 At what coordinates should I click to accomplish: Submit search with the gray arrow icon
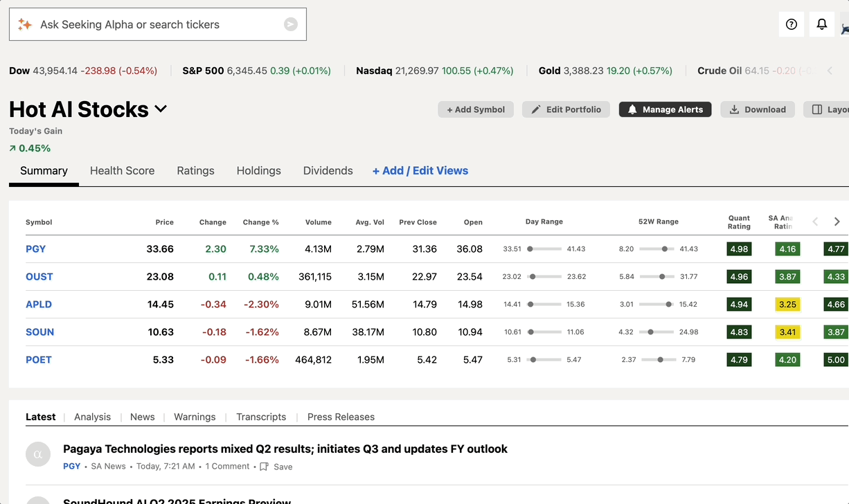click(291, 24)
